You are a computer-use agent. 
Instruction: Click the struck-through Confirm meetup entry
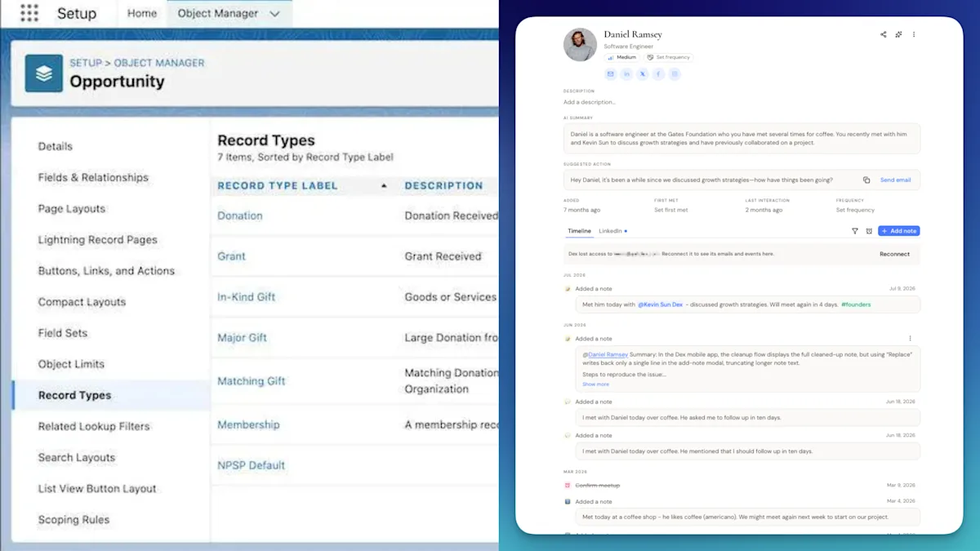coord(597,486)
